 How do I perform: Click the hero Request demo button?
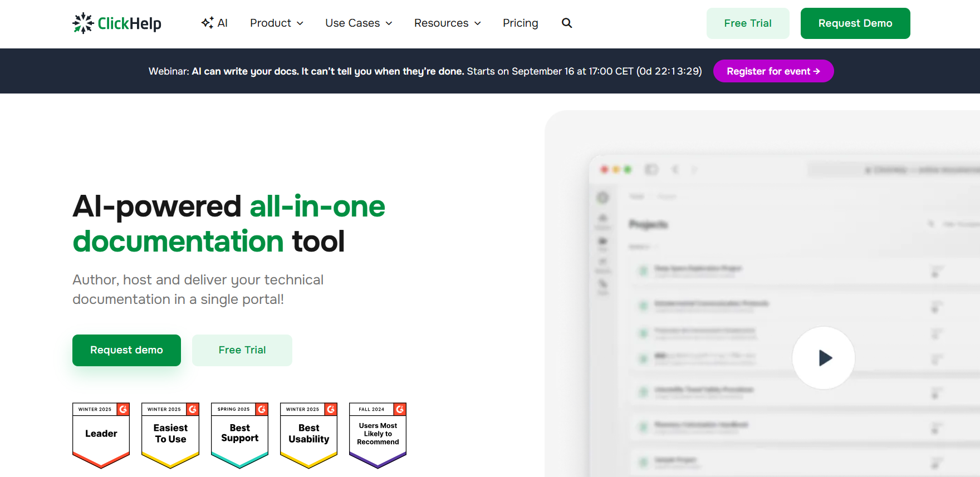coord(126,350)
